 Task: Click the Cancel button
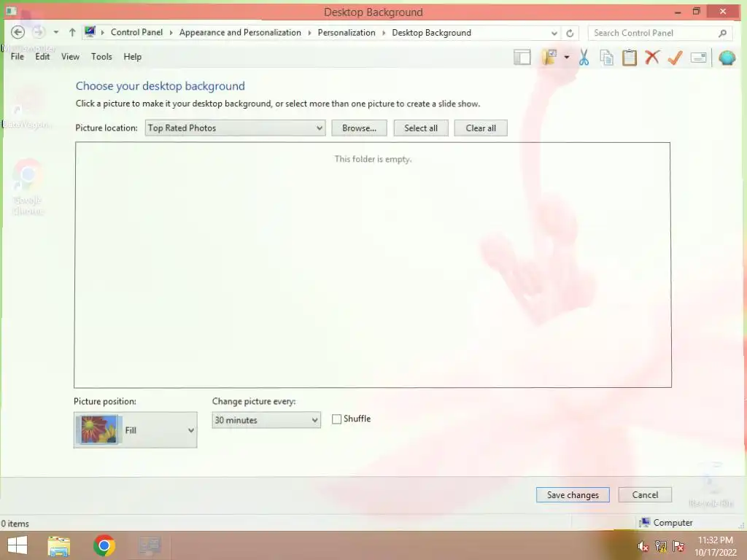click(645, 495)
